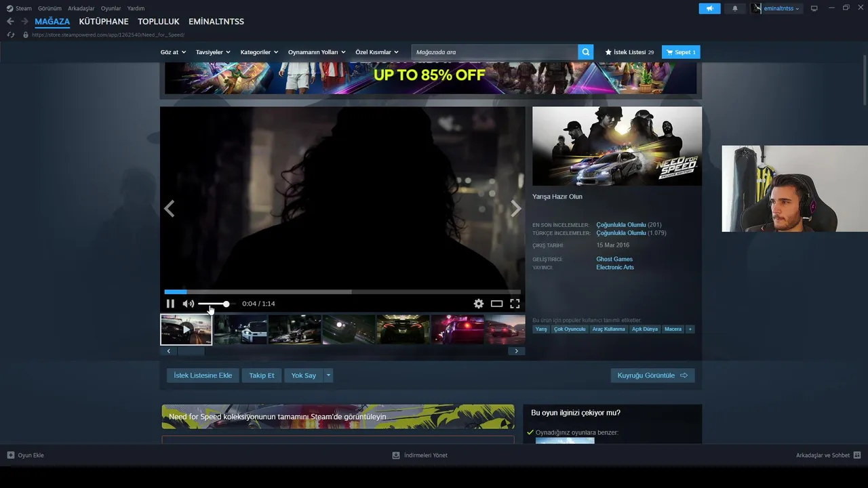Click the magnifier search button
The height and width of the screenshot is (488, 868).
pyautogui.click(x=585, y=52)
